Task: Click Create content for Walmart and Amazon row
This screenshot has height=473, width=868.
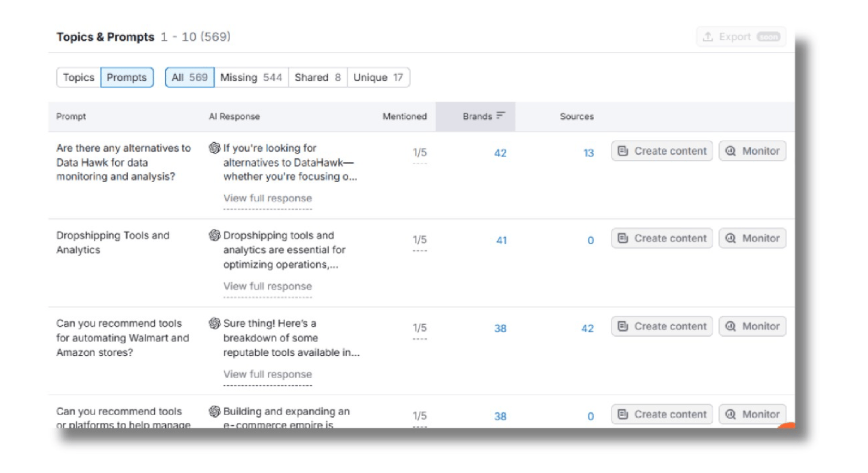Action: (662, 326)
